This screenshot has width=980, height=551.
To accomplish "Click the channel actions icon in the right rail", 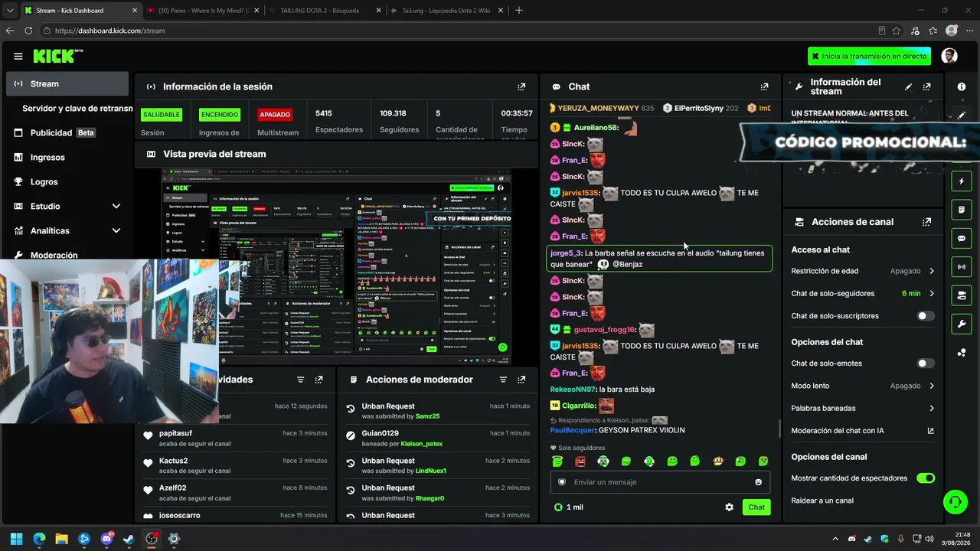I will point(962,295).
